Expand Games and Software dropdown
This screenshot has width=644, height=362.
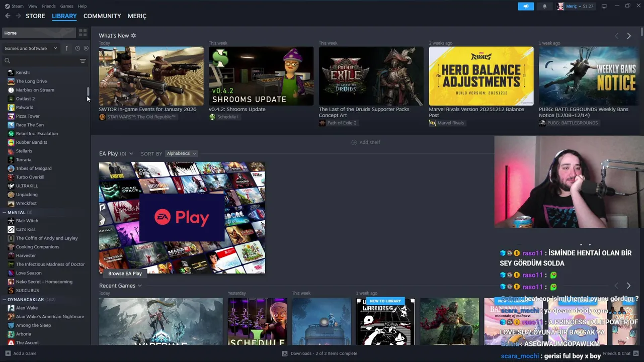coord(31,48)
